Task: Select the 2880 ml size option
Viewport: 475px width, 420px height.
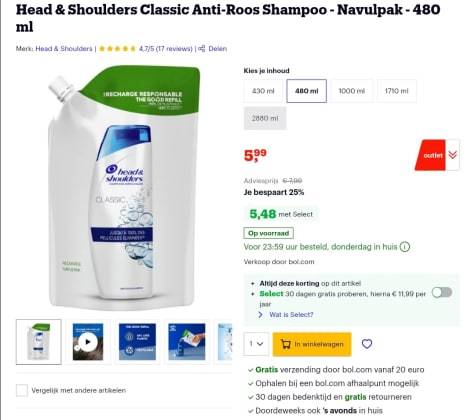Action: point(265,118)
